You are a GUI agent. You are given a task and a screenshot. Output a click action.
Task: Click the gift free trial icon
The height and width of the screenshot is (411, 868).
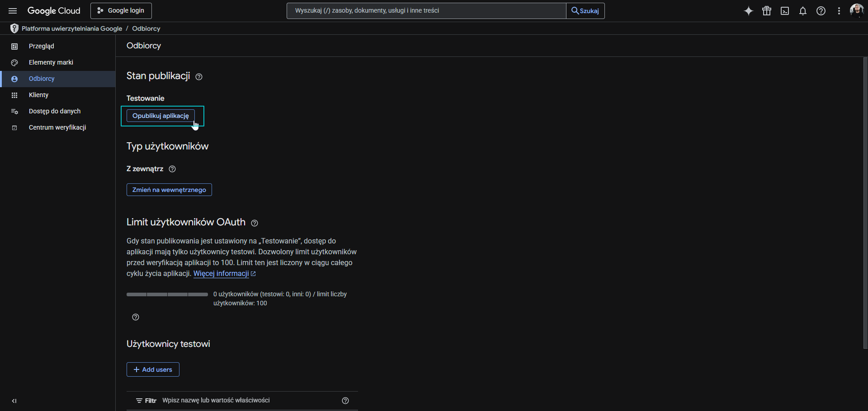click(767, 11)
